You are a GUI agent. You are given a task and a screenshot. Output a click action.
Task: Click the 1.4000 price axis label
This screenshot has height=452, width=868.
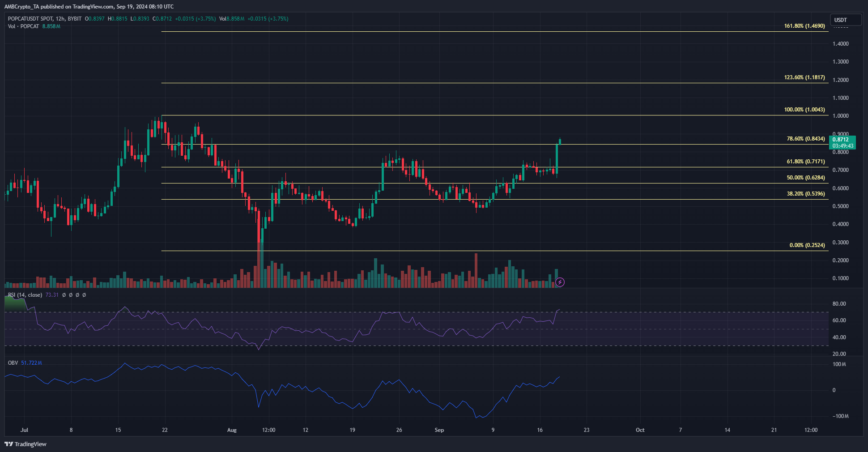pos(841,44)
